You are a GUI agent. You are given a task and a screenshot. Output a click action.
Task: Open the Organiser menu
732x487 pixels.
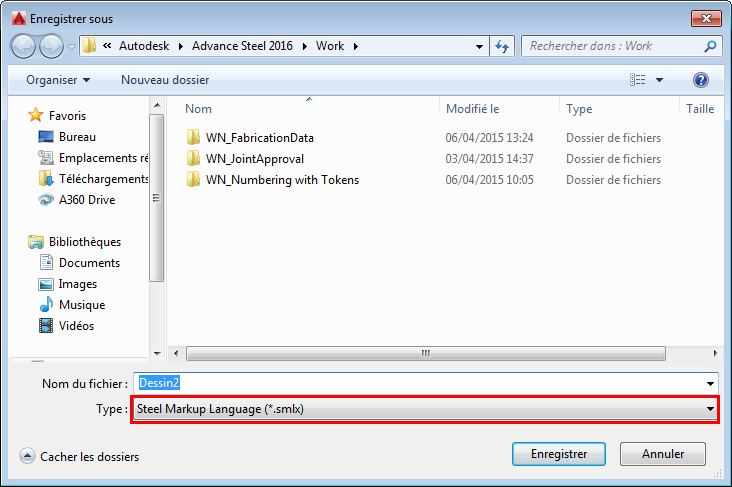click(58, 80)
